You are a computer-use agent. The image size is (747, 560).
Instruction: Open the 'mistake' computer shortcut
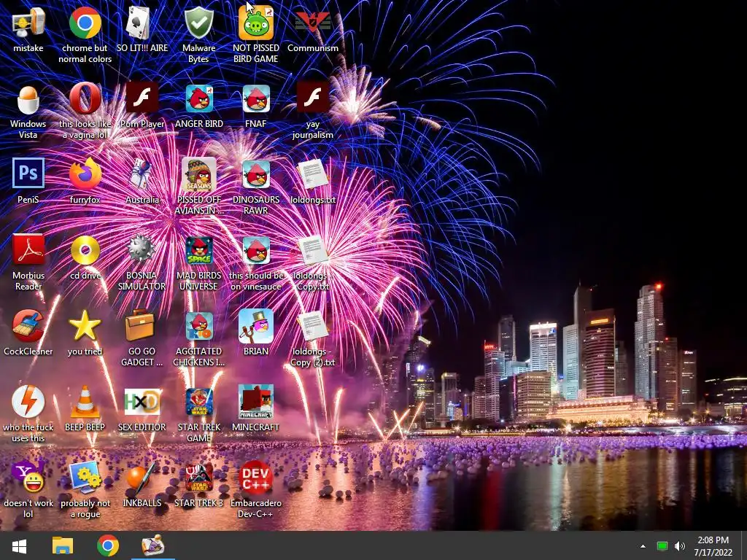tap(28, 23)
